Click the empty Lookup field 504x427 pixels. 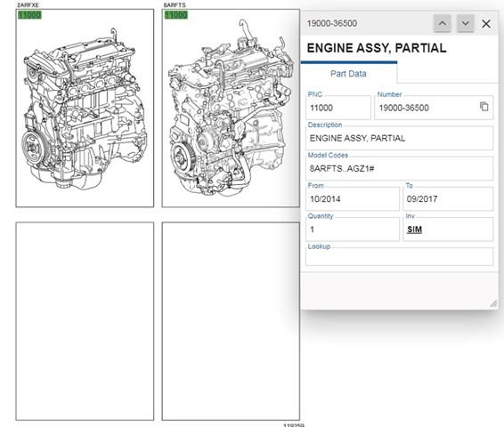399,256
